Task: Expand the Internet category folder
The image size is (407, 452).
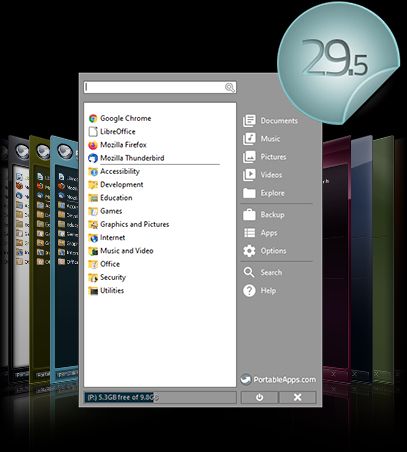Action: (x=107, y=238)
